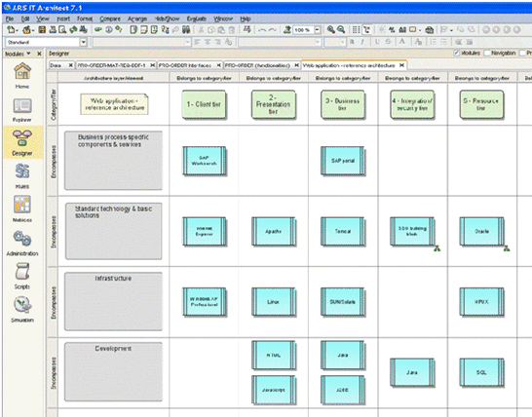
Task: Select the Designer module icon
Action: [x=22, y=142]
